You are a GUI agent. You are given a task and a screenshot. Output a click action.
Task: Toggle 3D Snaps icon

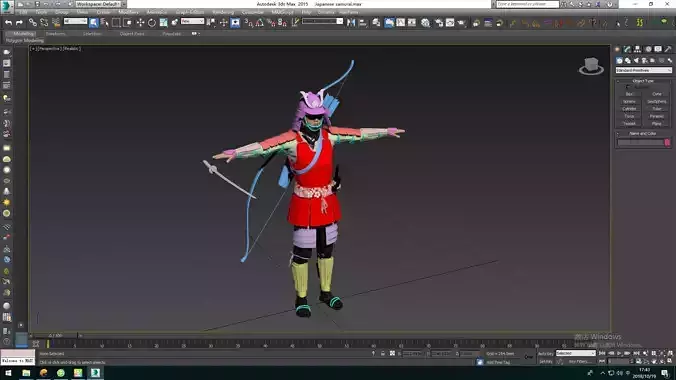click(x=249, y=22)
